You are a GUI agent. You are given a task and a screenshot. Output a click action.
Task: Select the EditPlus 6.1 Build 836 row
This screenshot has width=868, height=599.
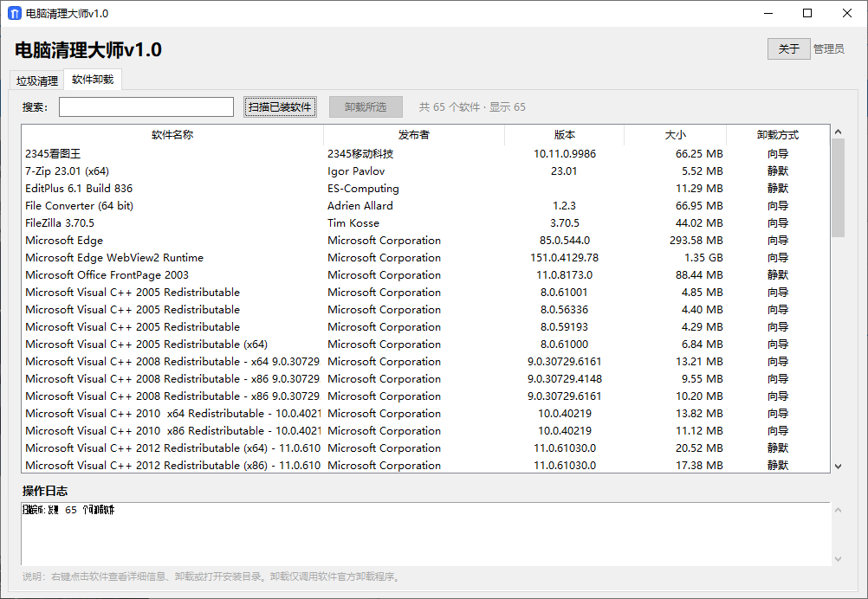[x=426, y=188]
